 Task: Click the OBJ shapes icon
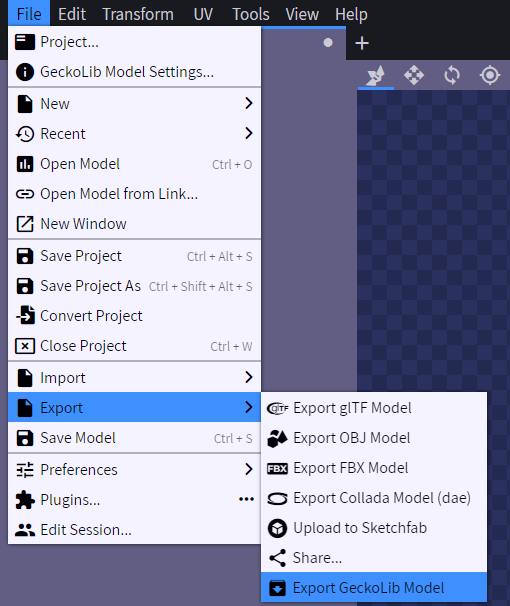click(x=277, y=438)
